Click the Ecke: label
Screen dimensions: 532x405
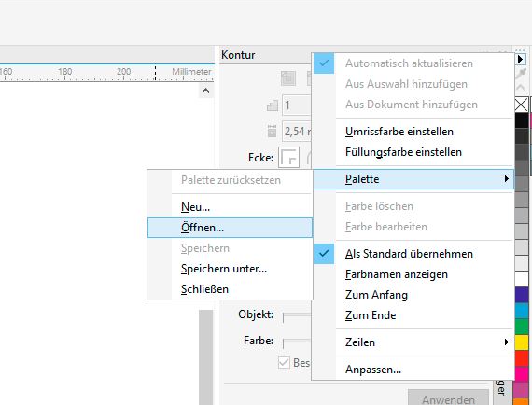(260, 158)
